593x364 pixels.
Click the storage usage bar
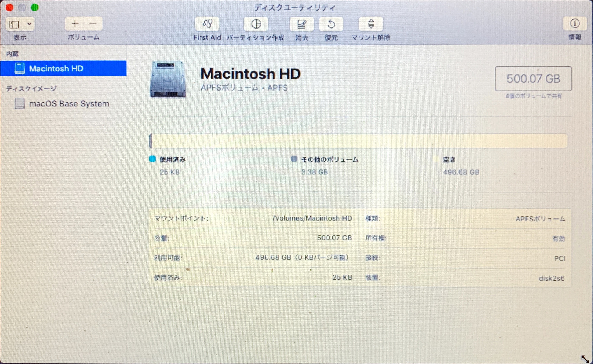pos(358,141)
